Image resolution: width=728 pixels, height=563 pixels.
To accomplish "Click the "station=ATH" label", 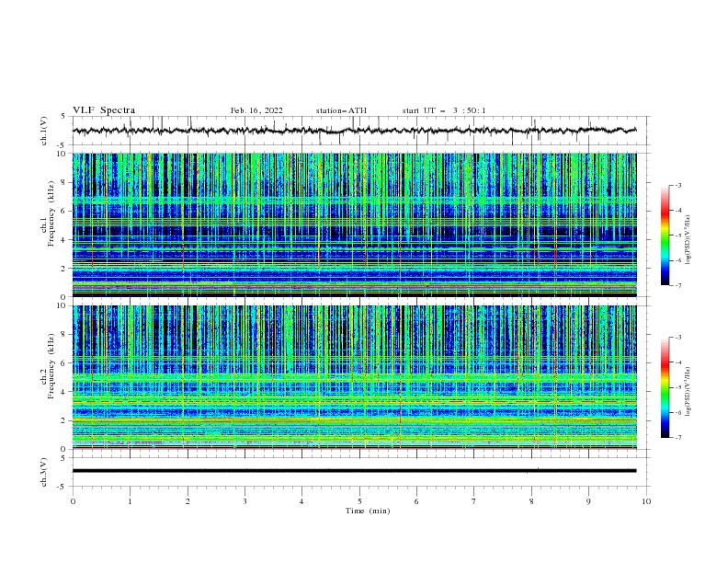I will (341, 110).
